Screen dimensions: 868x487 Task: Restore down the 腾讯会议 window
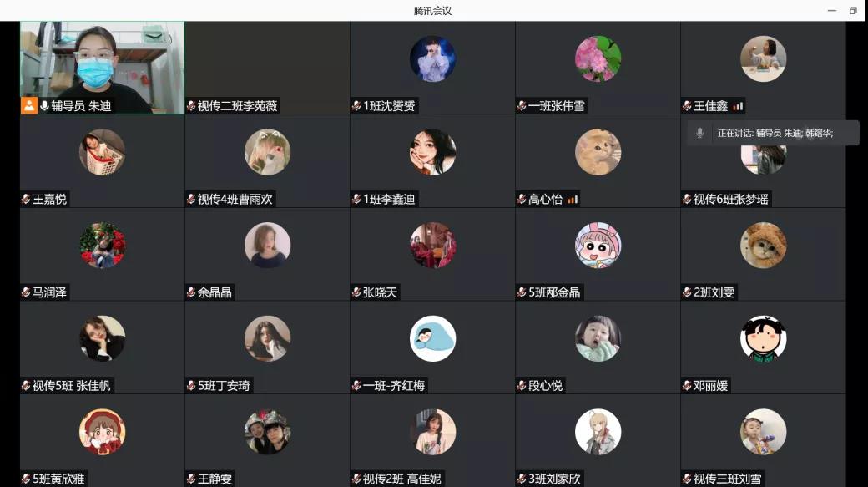tap(852, 11)
